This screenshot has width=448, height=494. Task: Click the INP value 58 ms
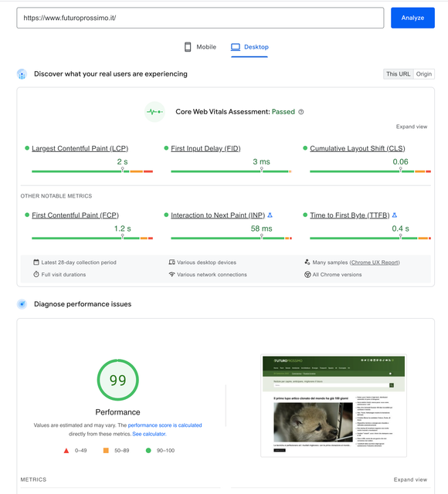pos(261,228)
